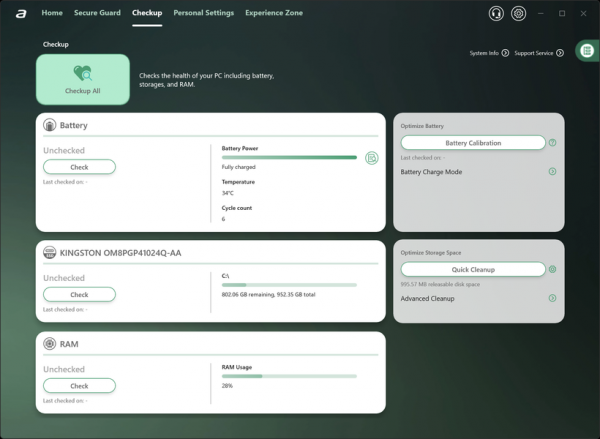The height and width of the screenshot is (439, 600).
Task: Click the Checkup All heart icon tile
Action: 83,79
